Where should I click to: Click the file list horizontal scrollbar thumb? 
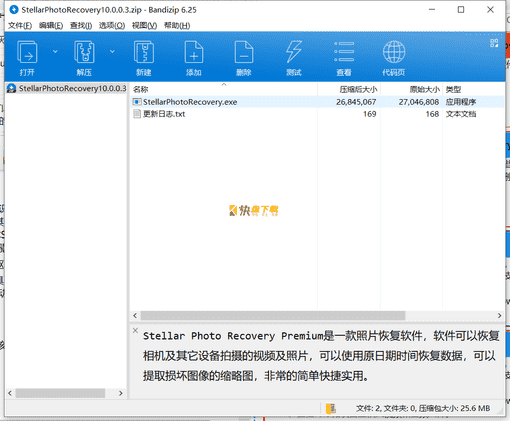(x=273, y=315)
